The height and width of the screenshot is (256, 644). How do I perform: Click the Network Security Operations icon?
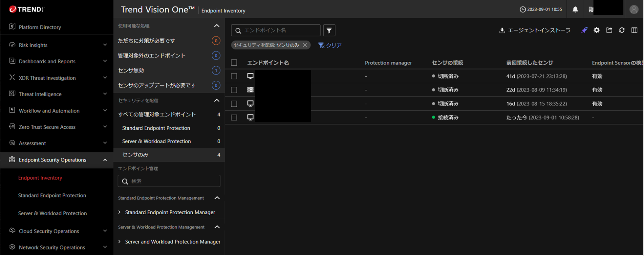tap(12, 247)
